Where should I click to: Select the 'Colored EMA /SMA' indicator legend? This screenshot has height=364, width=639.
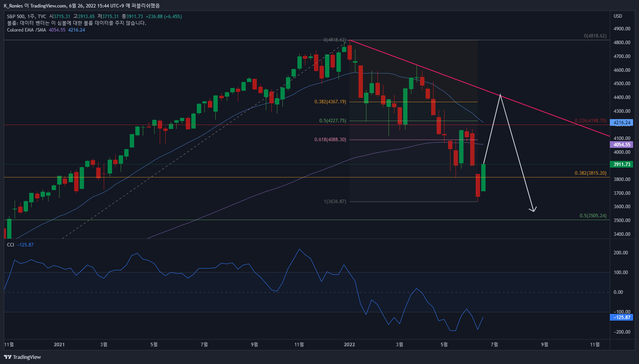(x=26, y=30)
